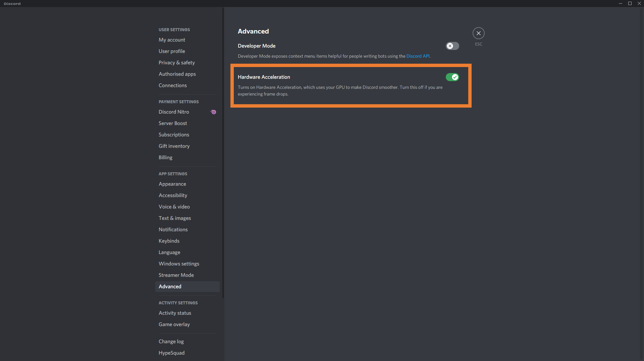The width and height of the screenshot is (644, 361).
Task: Open Server Boost settings
Action: [x=172, y=123]
